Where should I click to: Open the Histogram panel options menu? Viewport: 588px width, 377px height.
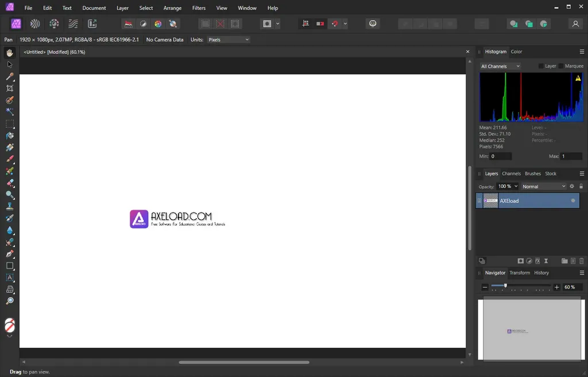click(x=582, y=52)
